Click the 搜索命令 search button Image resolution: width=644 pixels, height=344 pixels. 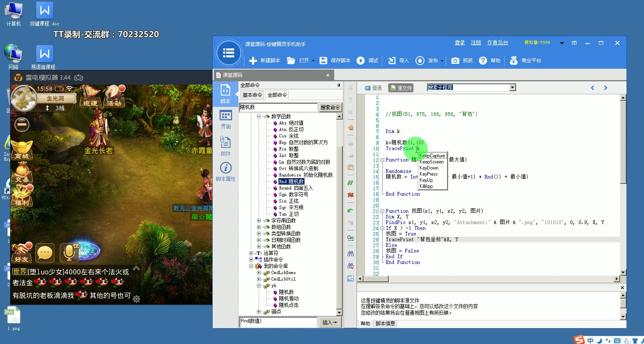(330, 107)
